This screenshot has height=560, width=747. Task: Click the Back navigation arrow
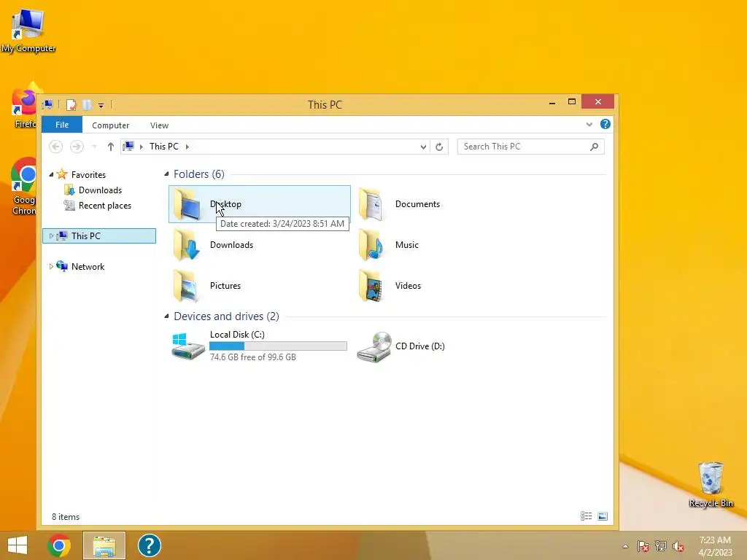point(55,147)
